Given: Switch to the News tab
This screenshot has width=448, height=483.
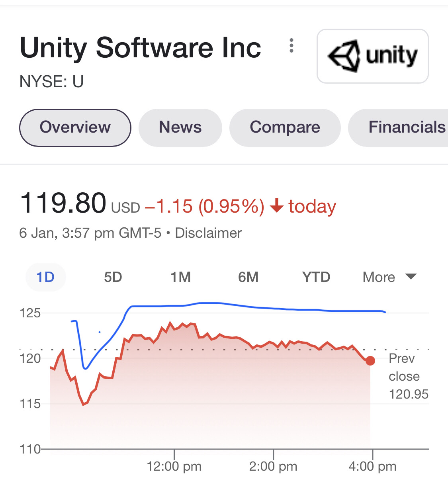Looking at the screenshot, I should tap(180, 127).
